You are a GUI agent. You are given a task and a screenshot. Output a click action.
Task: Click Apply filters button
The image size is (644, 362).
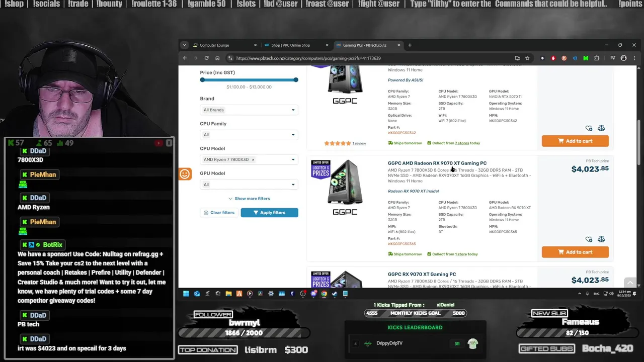click(269, 213)
